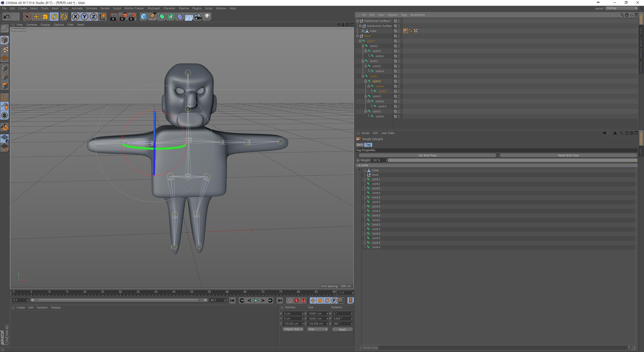The image size is (644, 352).
Task: Click timeline frame 45 marker
Action: coord(174,292)
